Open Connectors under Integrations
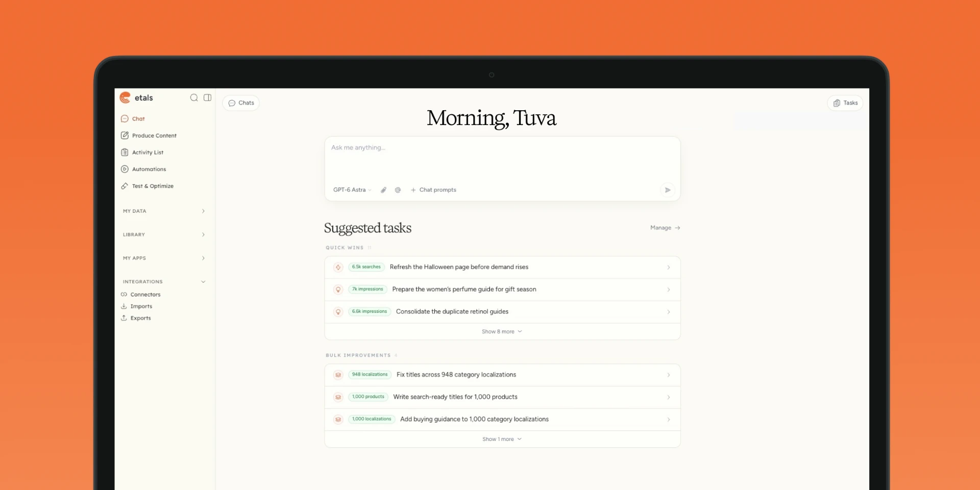Image resolution: width=980 pixels, height=490 pixels. point(140,295)
